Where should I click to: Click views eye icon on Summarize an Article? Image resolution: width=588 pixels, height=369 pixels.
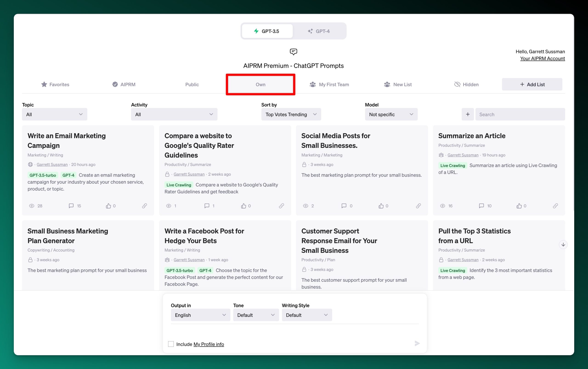[x=443, y=206]
